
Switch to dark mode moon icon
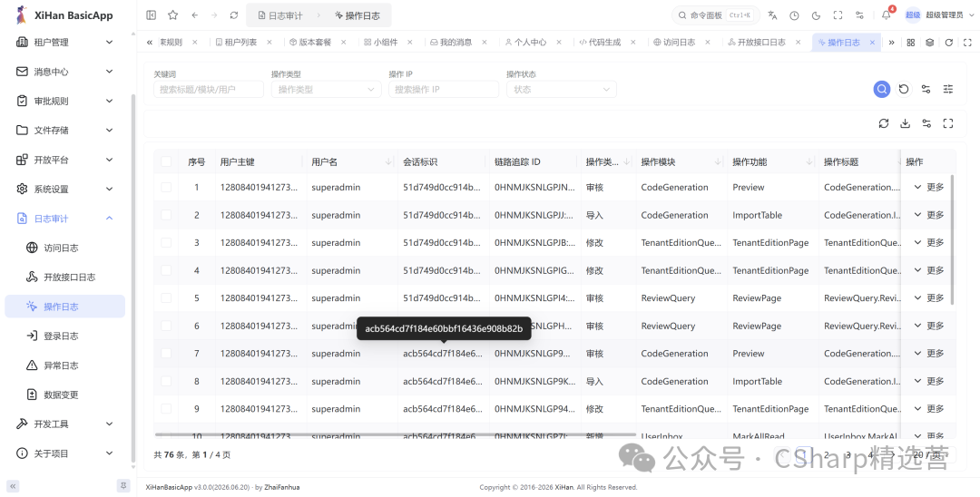point(817,15)
